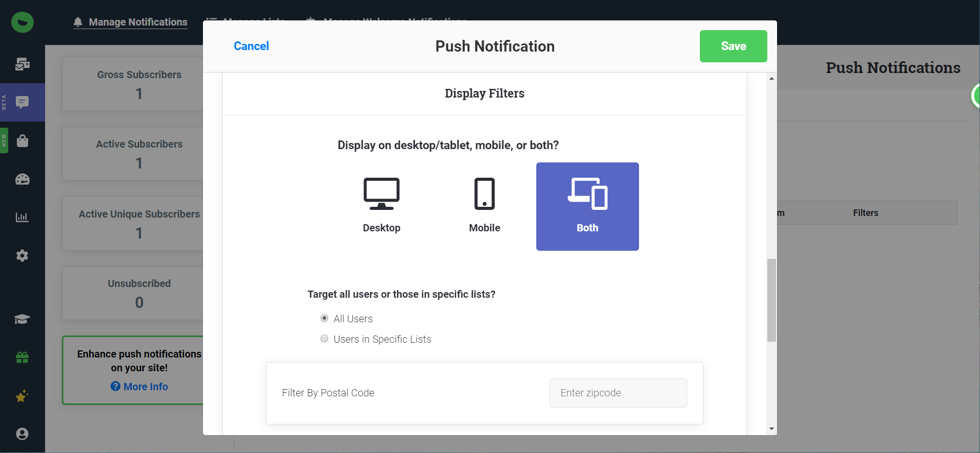
Task: Open the star rewards sidebar icon
Action: click(x=22, y=396)
